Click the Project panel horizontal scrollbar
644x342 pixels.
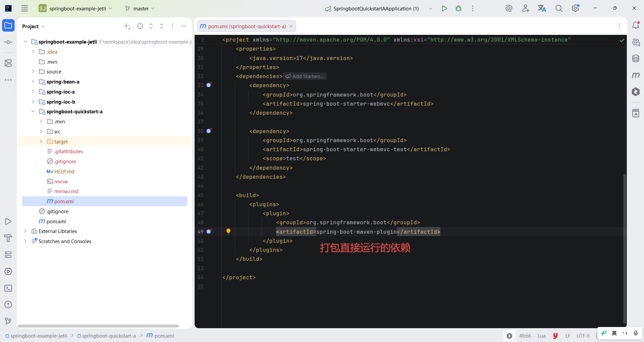(x=98, y=326)
